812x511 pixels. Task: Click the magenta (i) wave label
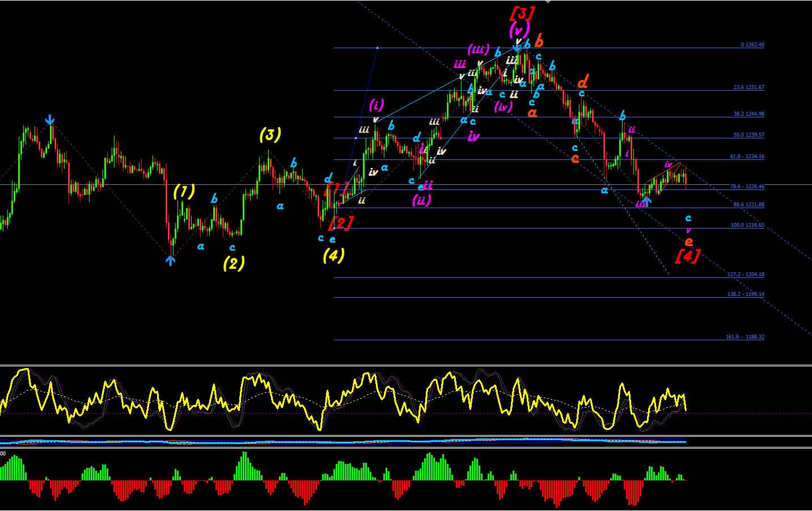coord(377,105)
